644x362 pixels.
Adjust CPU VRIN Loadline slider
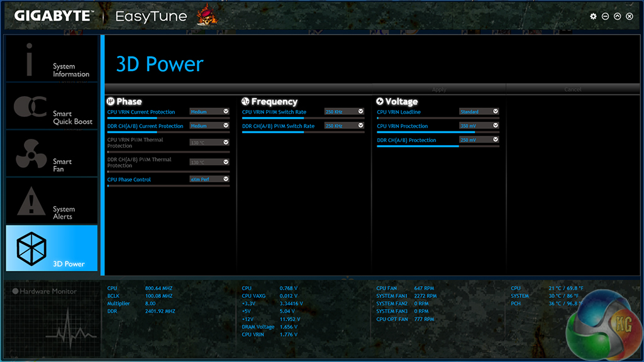[438, 118]
